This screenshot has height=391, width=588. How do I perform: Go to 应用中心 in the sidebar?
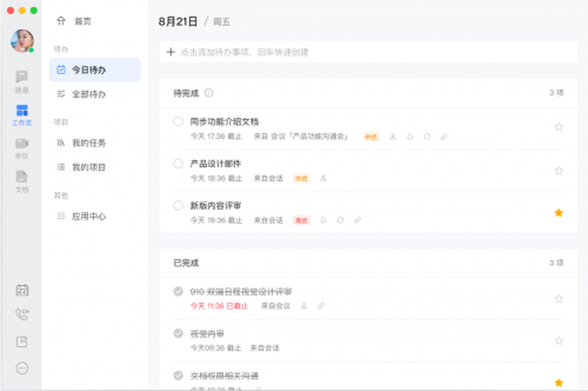(88, 216)
